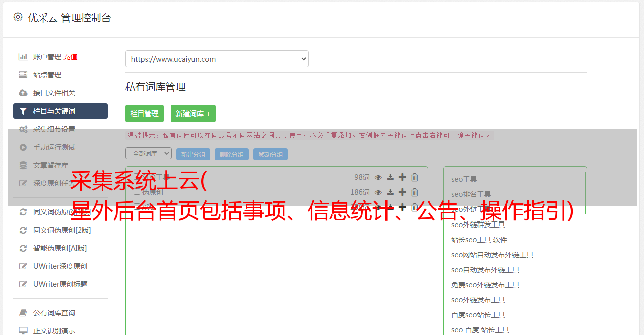Screen dimensions: 644x335
Task: Add keywords to the 98词 library
Action: (402, 177)
